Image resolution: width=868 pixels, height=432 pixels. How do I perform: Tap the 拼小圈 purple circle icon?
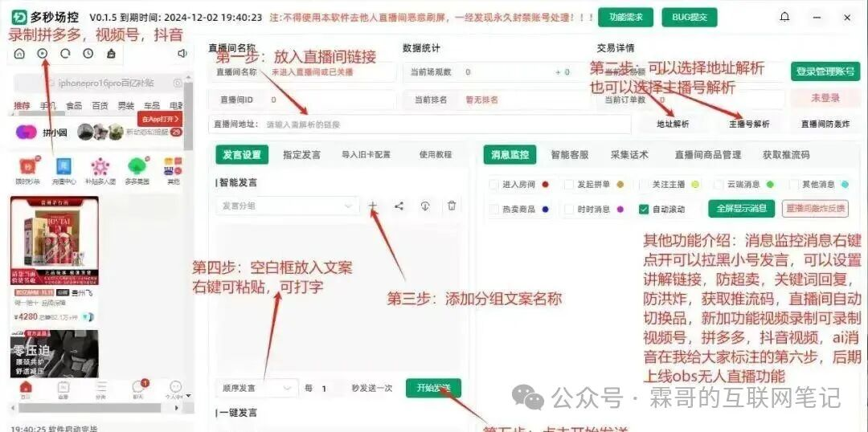tap(26, 132)
